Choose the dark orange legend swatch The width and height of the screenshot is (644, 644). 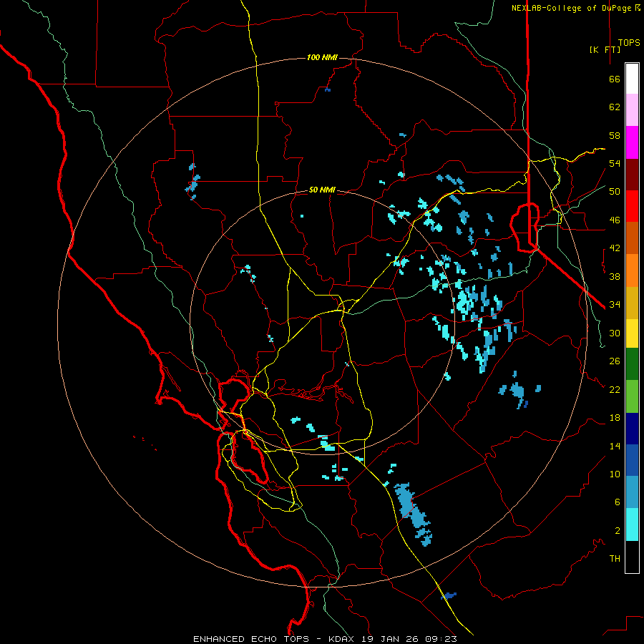[x=632, y=238]
